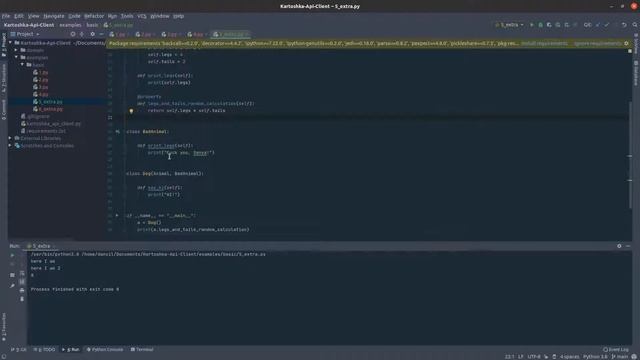Open the 5_extra run configuration dropdown
Viewport: 640px width, 360px height.
[x=509, y=25]
